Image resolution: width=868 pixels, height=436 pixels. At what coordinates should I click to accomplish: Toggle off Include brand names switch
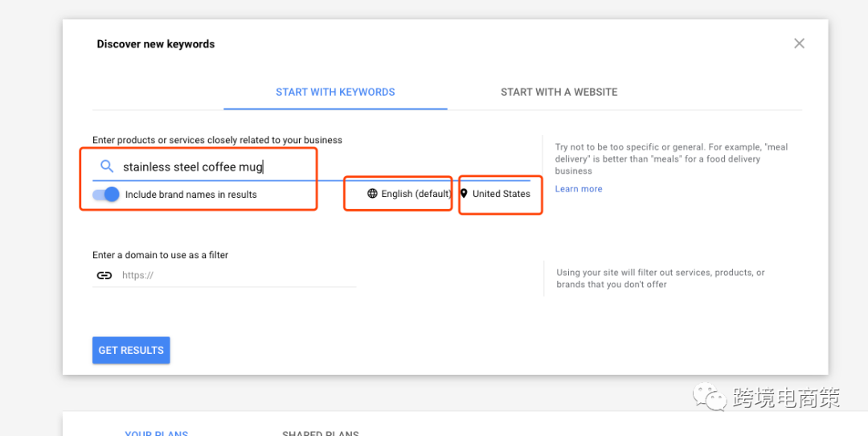(x=106, y=195)
